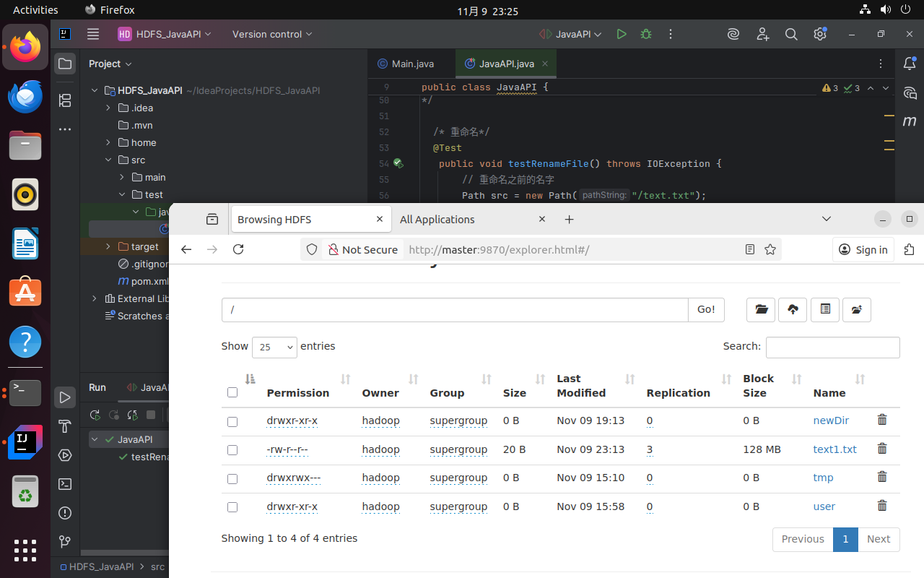Check the user row checkbox
This screenshot has width=924, height=578.
click(x=232, y=507)
